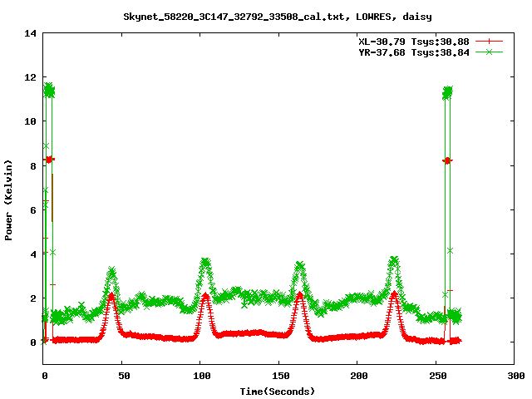
Task: Click the x-axis tick label 100
Action: [x=202, y=376]
